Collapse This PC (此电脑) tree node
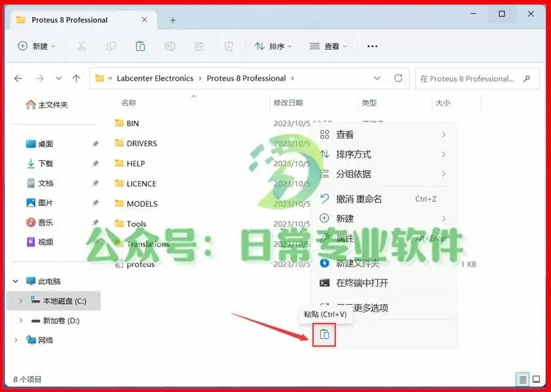551x392 pixels. 16,281
